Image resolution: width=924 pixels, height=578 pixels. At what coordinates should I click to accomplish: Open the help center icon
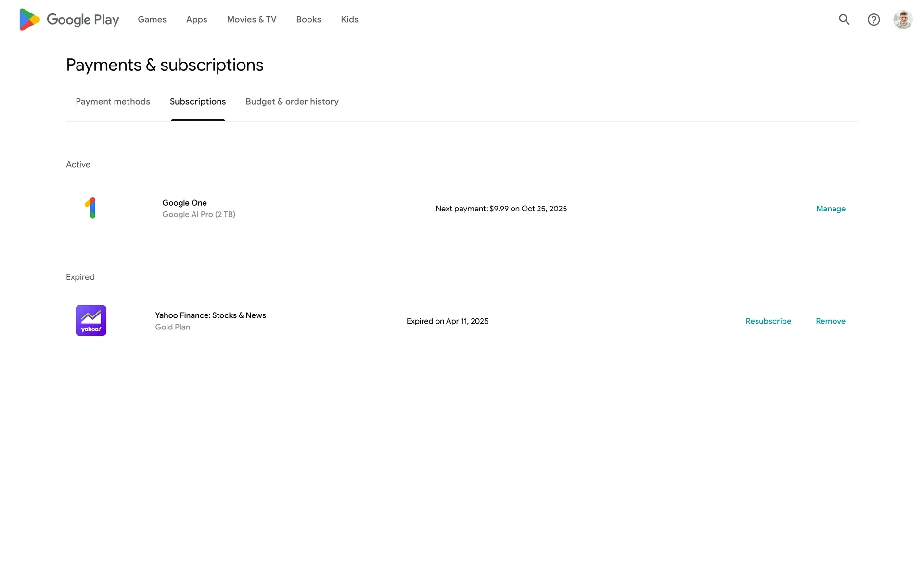[x=873, y=20]
